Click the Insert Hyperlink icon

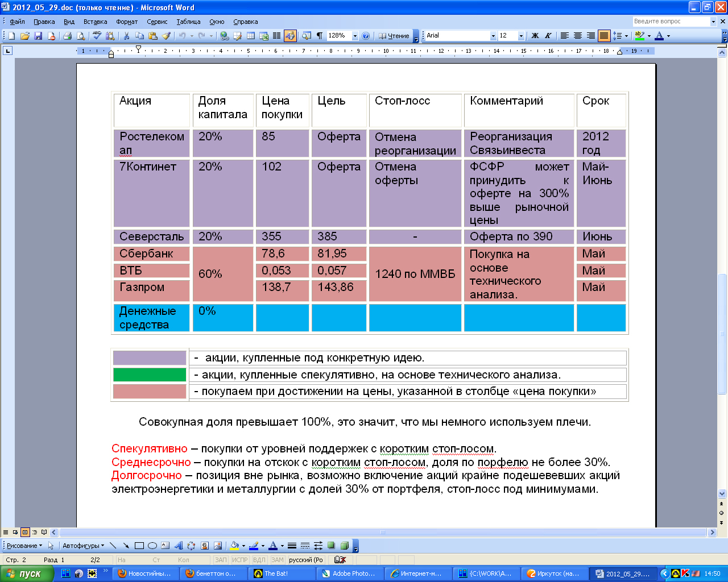coord(225,36)
